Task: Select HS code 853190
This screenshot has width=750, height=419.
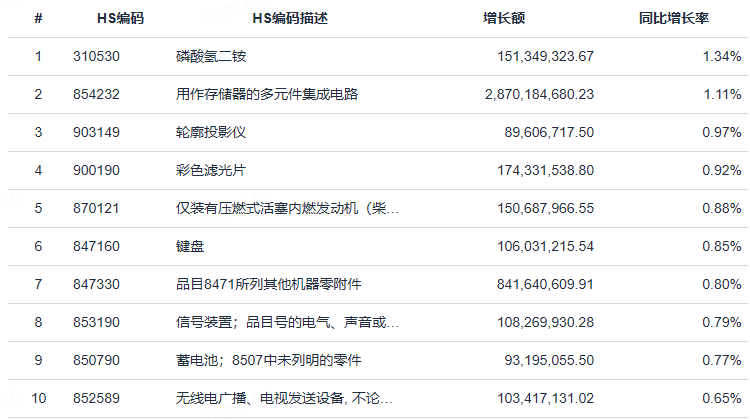Action: click(96, 322)
